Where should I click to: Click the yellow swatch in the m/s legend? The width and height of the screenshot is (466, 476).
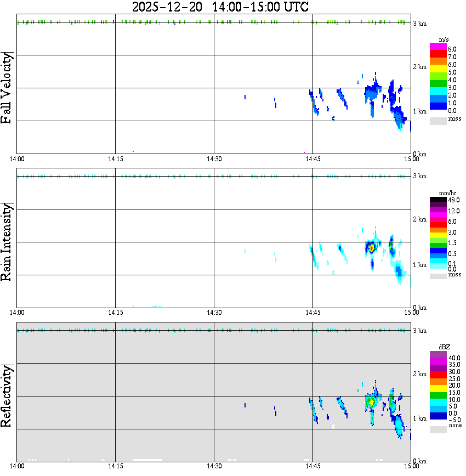click(438, 69)
